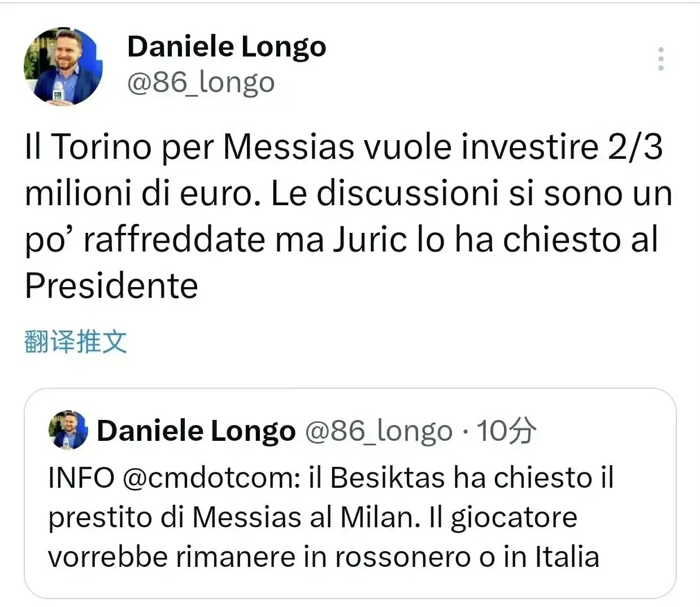The height and width of the screenshot is (607, 700).
Task: Click the word rossonero in the quoted tweet
Action: point(403,557)
